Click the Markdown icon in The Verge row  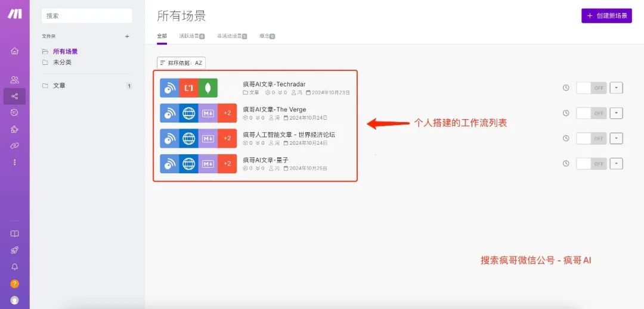coord(208,113)
